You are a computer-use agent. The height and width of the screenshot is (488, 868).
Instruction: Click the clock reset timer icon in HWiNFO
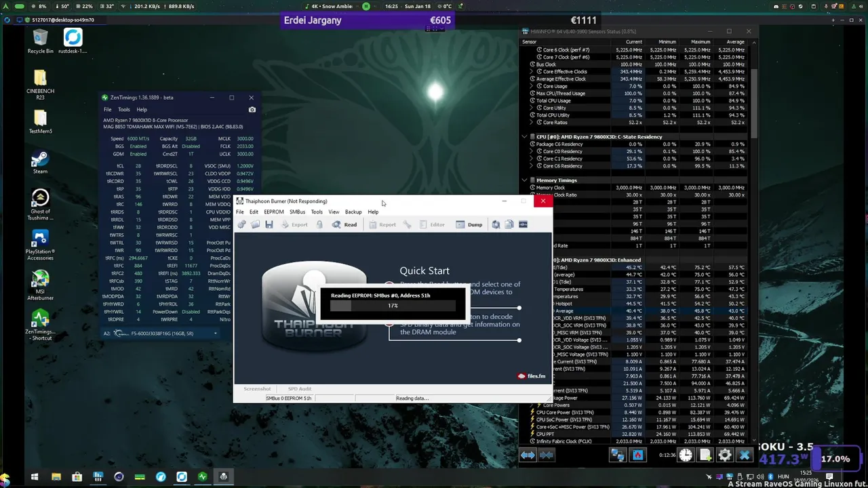pyautogui.click(x=686, y=455)
